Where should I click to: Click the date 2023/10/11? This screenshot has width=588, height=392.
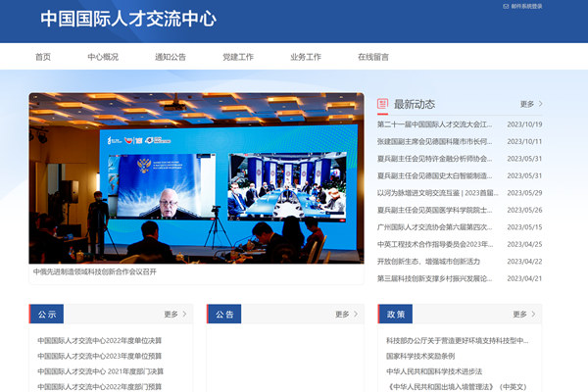[x=524, y=141]
